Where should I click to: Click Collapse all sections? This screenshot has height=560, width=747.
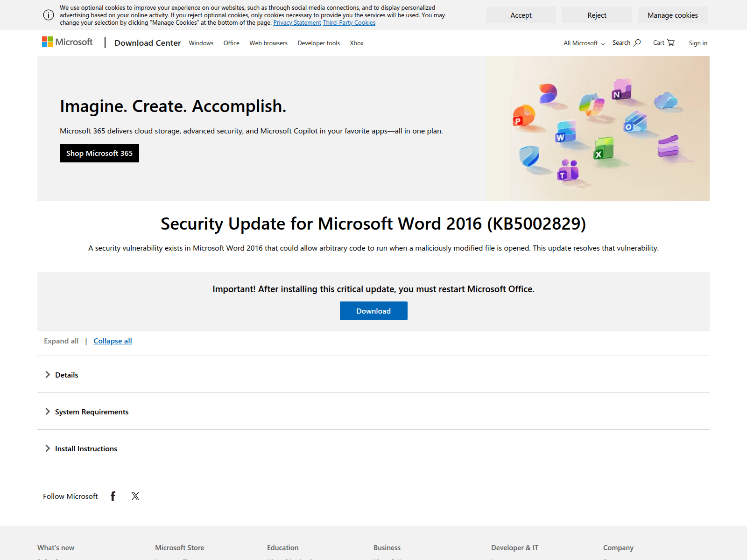113,341
